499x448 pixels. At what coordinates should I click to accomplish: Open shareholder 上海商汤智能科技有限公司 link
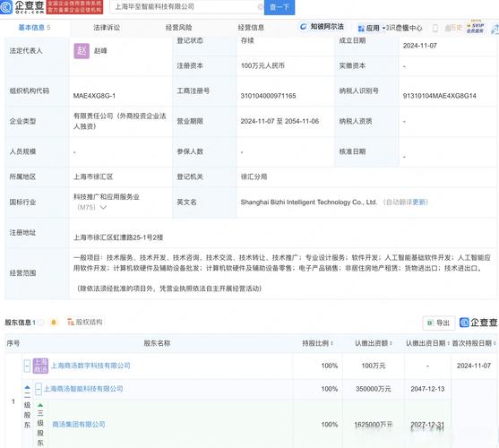tap(83, 389)
